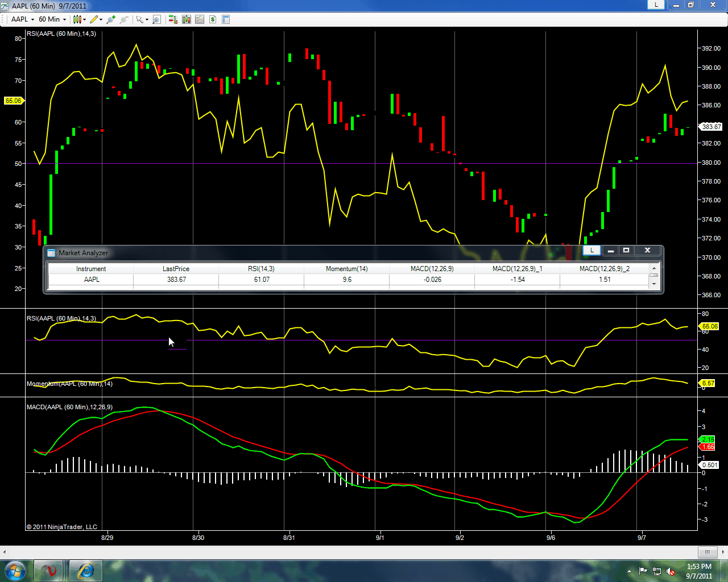Open Internet Explorer from the taskbar
Screen dimensions: 728x582
pos(85,571)
